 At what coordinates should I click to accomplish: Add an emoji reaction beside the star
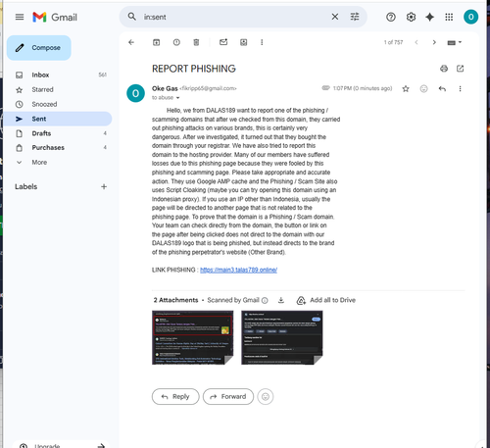pos(423,88)
